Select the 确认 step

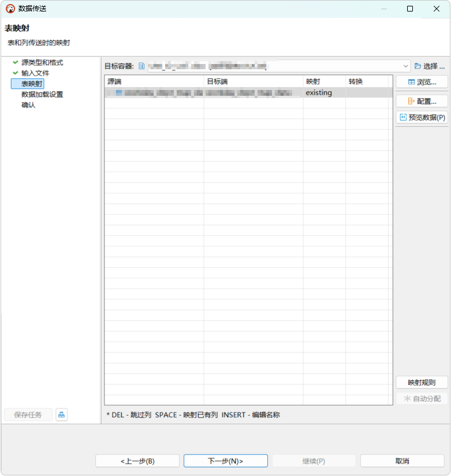(28, 105)
